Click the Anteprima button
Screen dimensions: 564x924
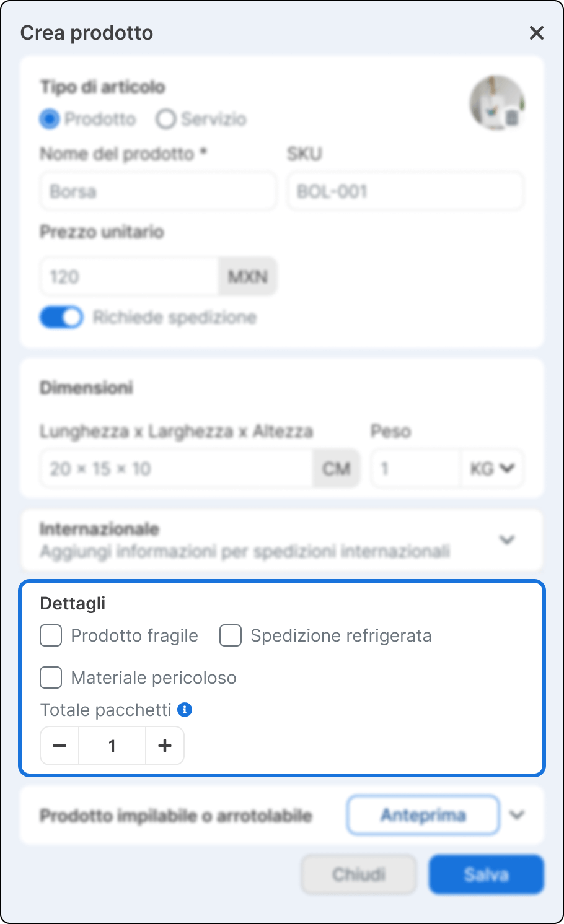click(x=423, y=815)
